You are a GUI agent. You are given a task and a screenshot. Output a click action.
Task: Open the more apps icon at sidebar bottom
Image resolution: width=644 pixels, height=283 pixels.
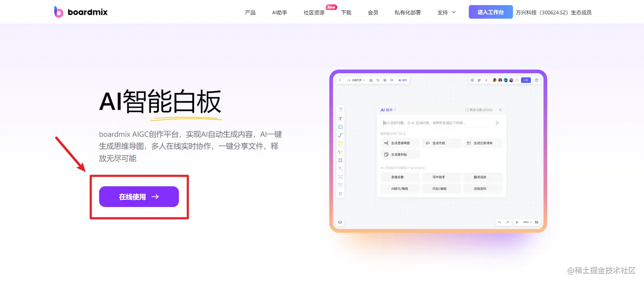coord(340,194)
